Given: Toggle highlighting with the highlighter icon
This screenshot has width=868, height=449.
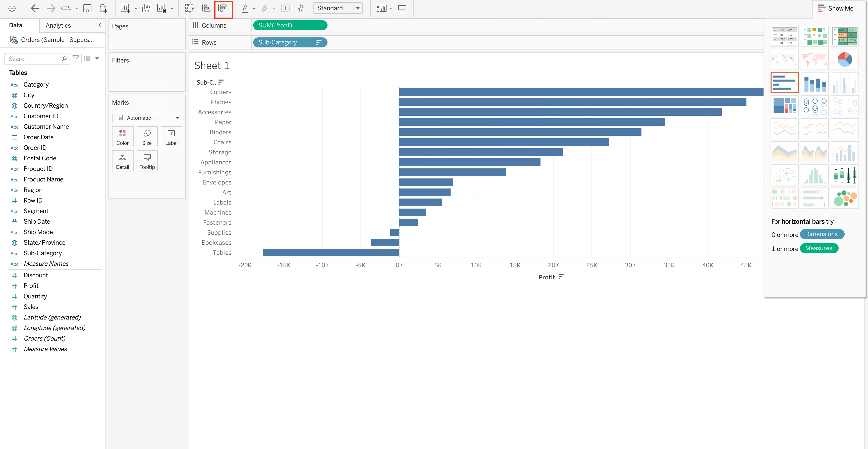Looking at the screenshot, I should (x=245, y=8).
